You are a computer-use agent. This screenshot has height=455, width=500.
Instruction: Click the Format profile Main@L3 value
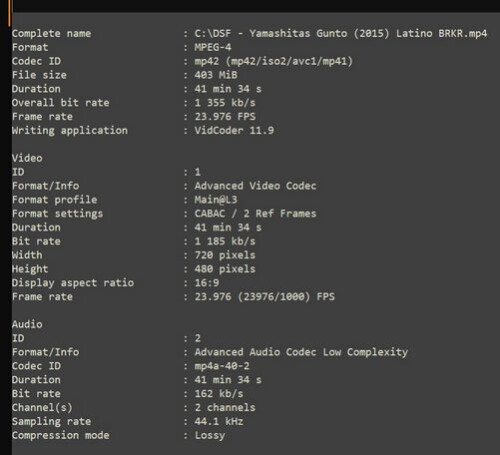click(x=216, y=200)
